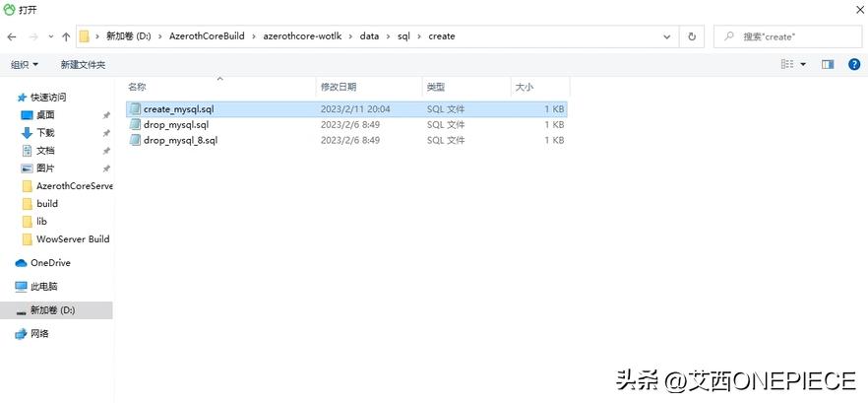Jump to AzerothCoreBuild in the address path
Viewport: 868px width, 403px height.
pyautogui.click(x=207, y=36)
